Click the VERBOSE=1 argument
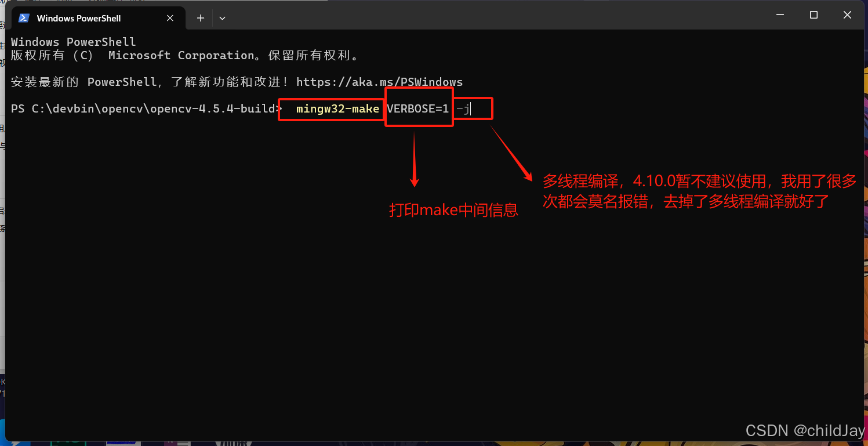This screenshot has width=868, height=446. pos(418,108)
